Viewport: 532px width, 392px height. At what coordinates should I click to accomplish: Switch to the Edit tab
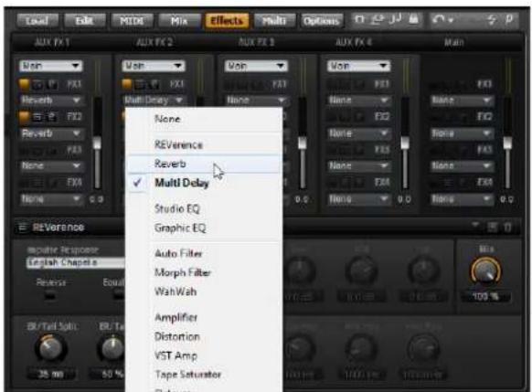[x=84, y=21]
